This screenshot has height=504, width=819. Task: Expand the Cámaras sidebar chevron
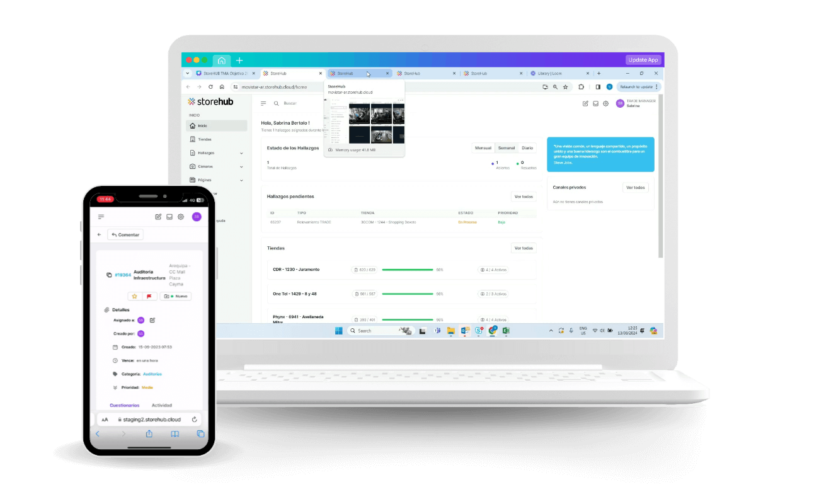click(241, 167)
